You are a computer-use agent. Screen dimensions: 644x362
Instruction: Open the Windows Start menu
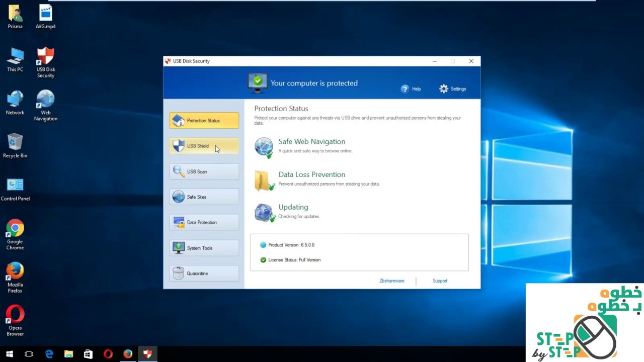(10, 354)
